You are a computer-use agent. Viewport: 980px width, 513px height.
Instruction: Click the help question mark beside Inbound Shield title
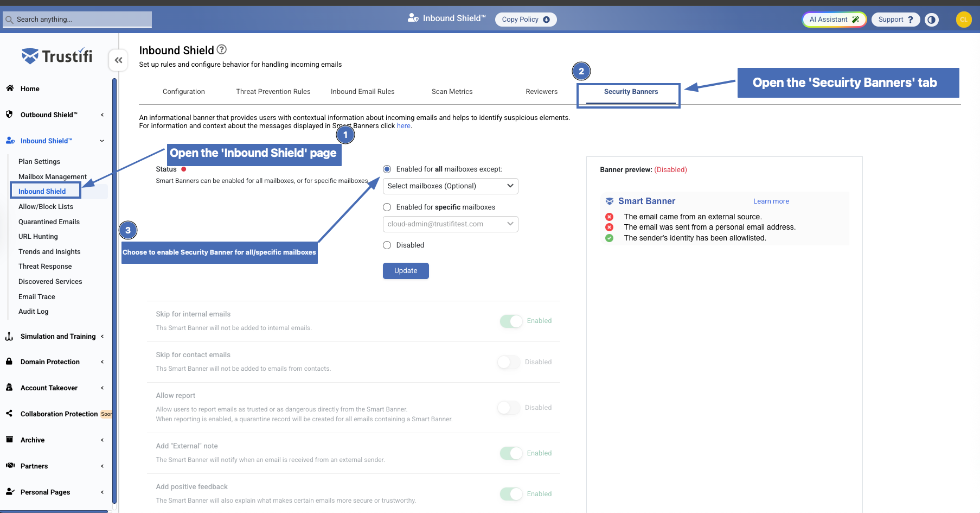pyautogui.click(x=222, y=49)
